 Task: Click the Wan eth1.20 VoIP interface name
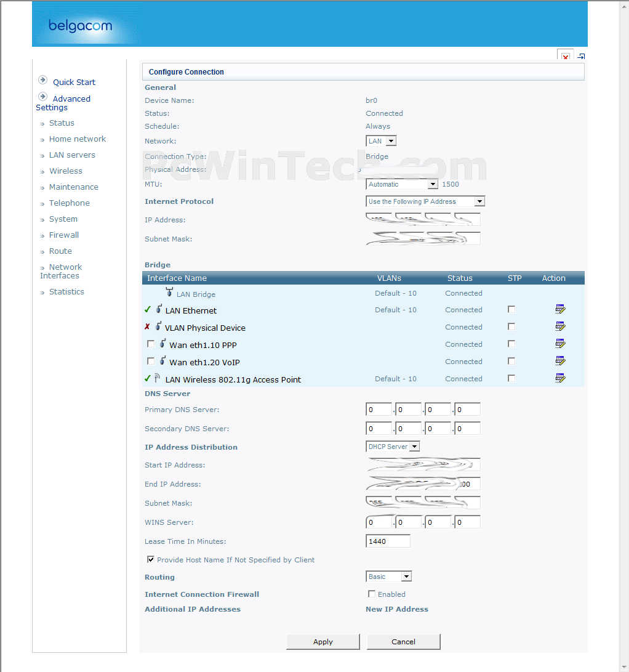205,362
